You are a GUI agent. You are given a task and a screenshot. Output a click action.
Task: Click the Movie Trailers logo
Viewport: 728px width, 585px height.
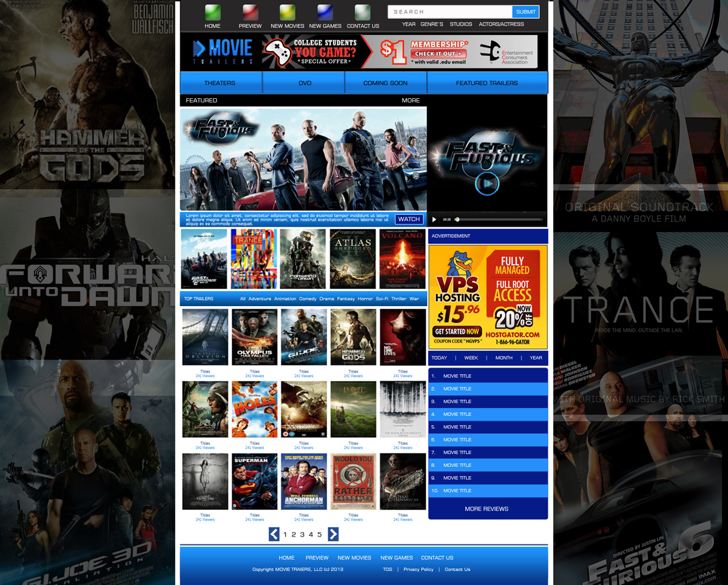(222, 51)
